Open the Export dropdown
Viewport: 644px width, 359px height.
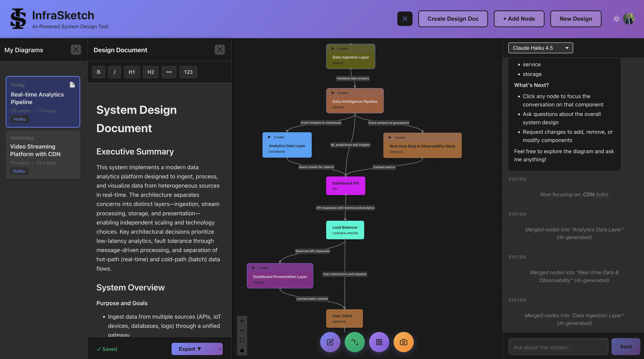click(197, 349)
